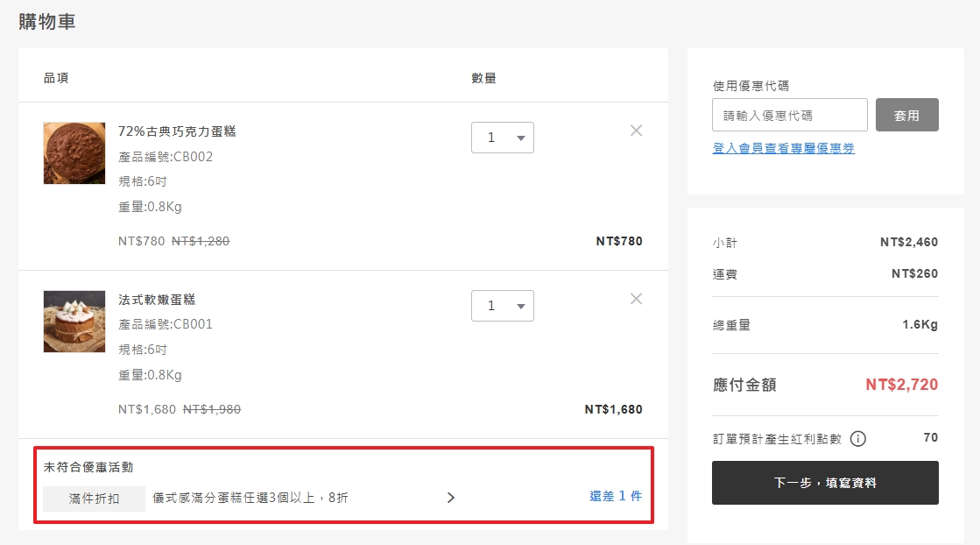Open quantity dropdown for 法式軟嫩蛋糕
The height and width of the screenshot is (545, 980).
tap(502, 306)
